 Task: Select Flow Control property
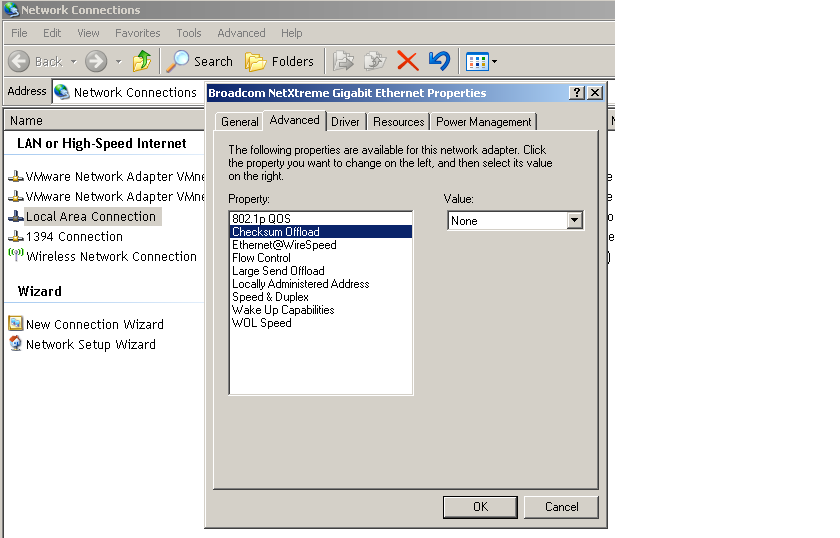click(x=320, y=258)
